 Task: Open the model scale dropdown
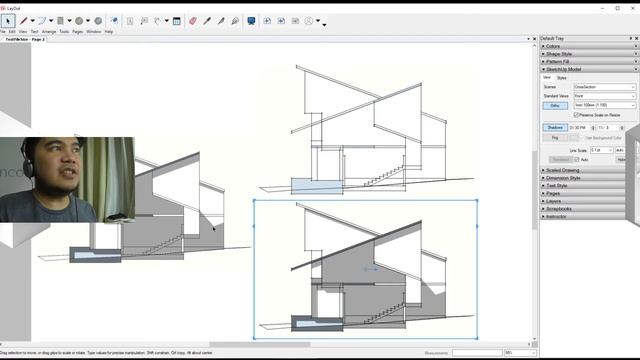pyautogui.click(x=604, y=105)
